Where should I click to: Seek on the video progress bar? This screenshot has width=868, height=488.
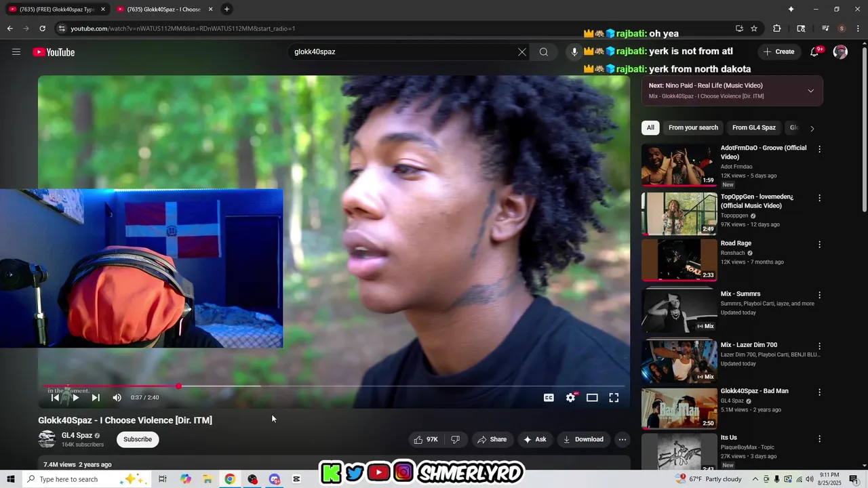(x=334, y=386)
